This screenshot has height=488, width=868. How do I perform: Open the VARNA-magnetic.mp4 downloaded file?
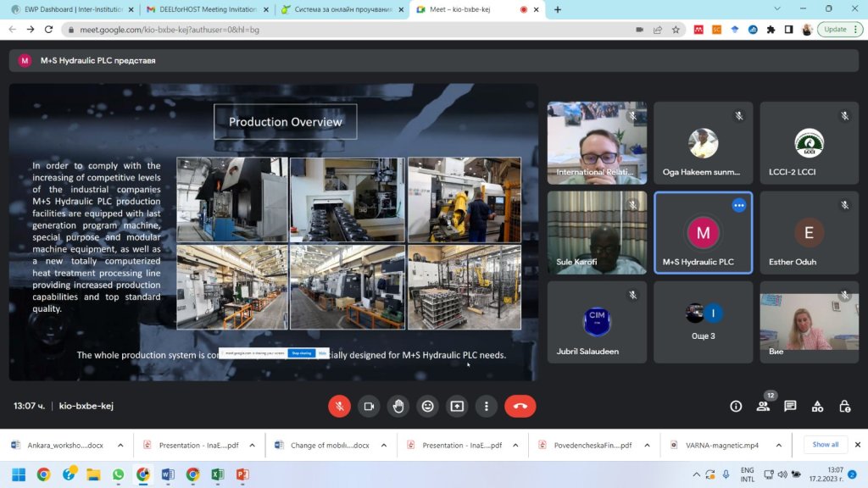715,445
